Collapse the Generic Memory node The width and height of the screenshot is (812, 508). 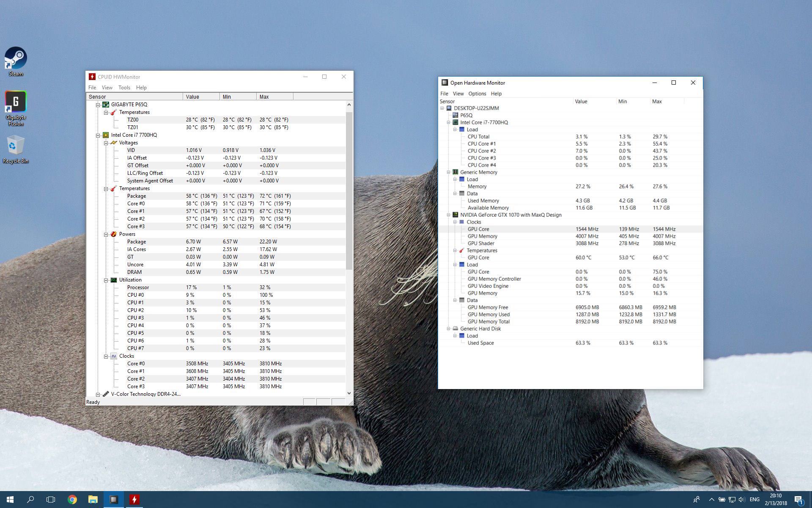448,172
